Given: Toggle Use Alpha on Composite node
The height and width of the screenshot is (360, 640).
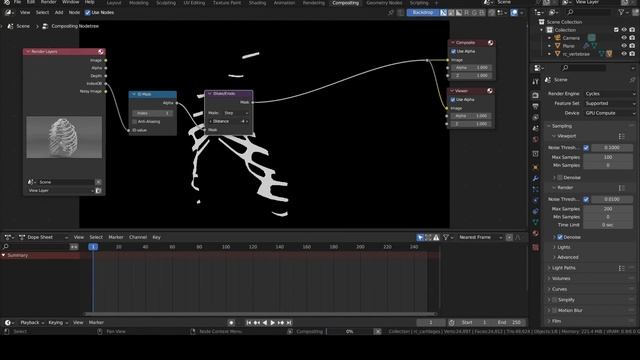Looking at the screenshot, I should tap(453, 51).
